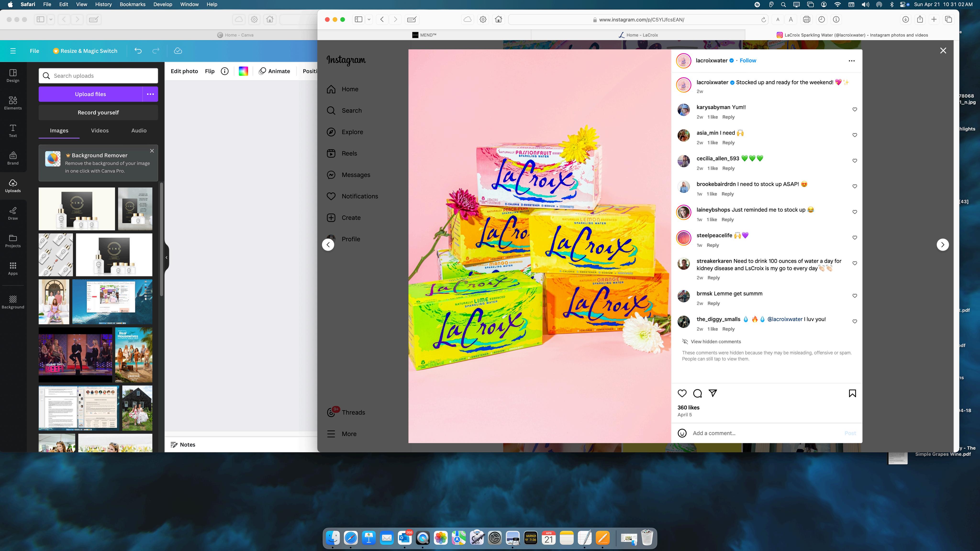Viewport: 980px width, 551px height.
Task: Like karysabyman's comment heart
Action: (x=854, y=110)
